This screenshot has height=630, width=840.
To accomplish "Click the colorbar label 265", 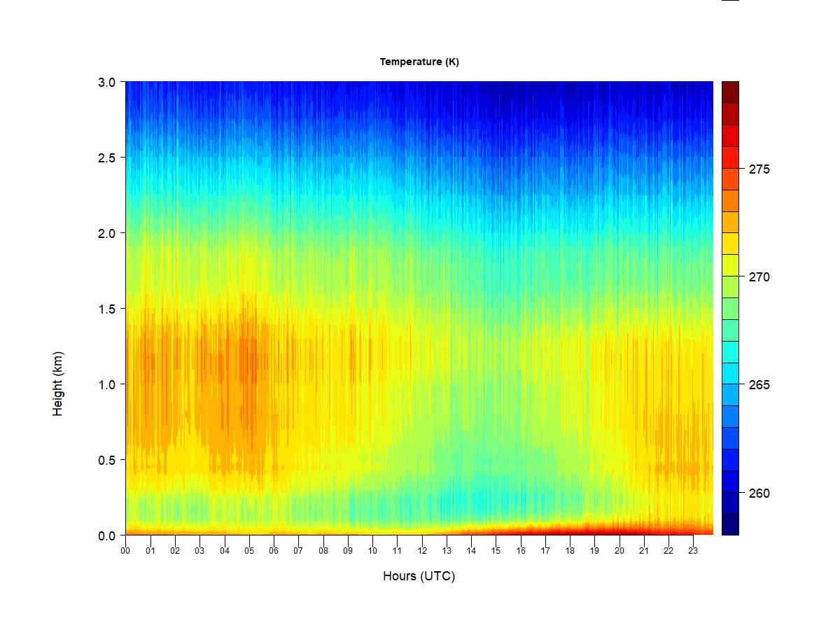I will coord(759,385).
